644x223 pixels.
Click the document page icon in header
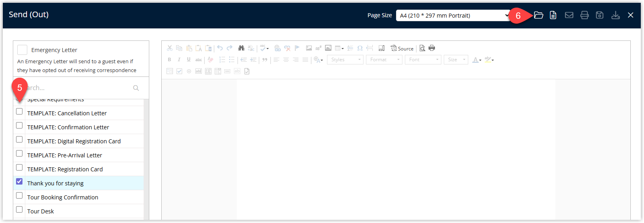click(553, 15)
